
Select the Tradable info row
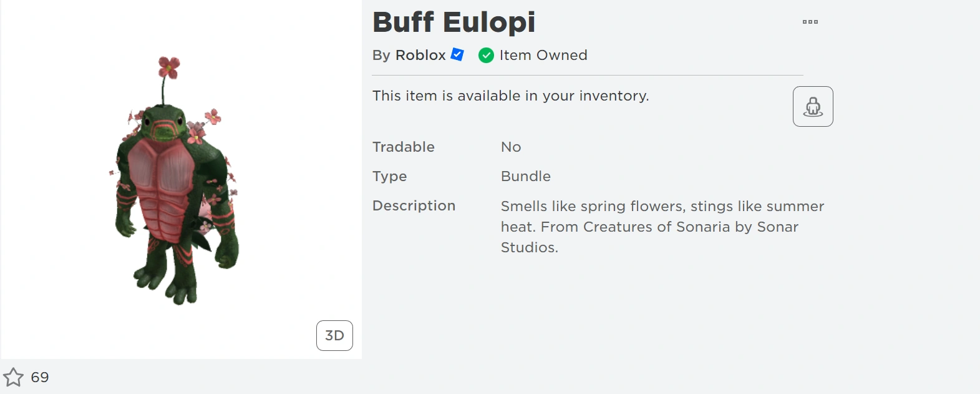(403, 147)
